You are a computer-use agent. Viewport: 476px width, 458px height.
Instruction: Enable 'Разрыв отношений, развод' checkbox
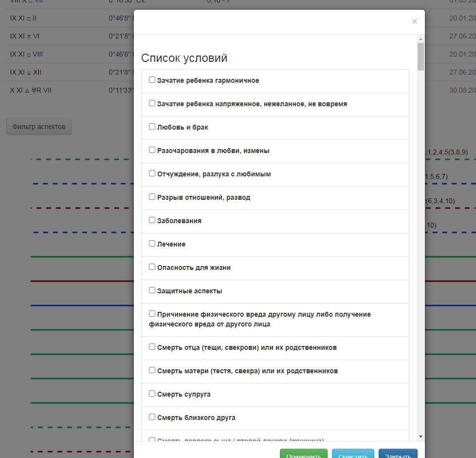[152, 197]
